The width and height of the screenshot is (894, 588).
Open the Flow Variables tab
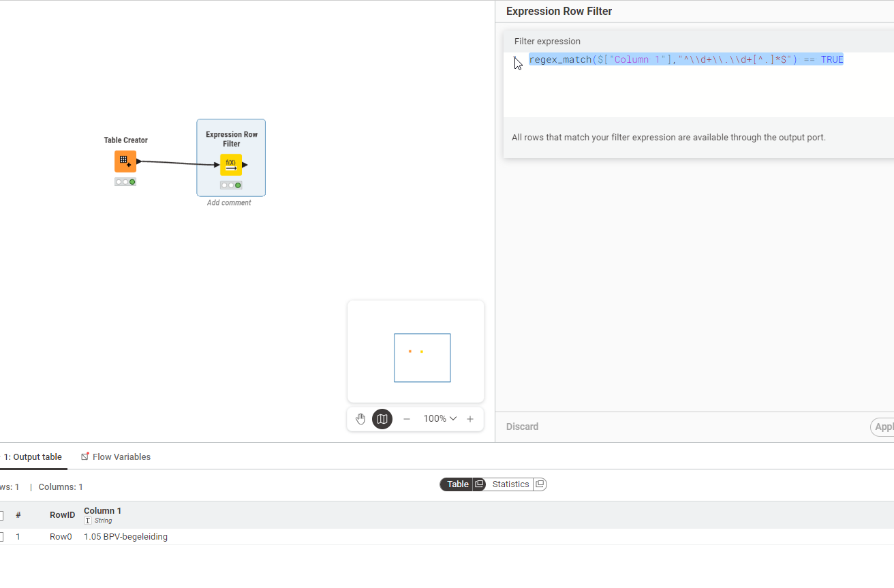click(x=121, y=457)
